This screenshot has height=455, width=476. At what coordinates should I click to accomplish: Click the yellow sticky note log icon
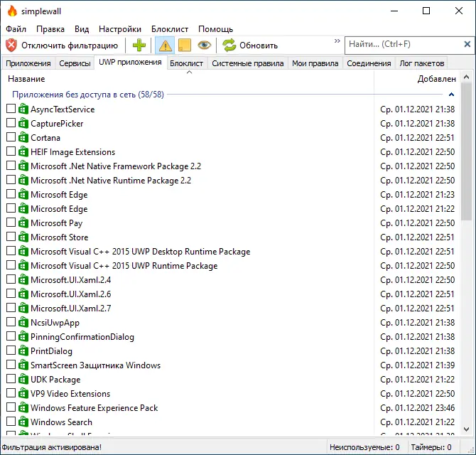184,45
